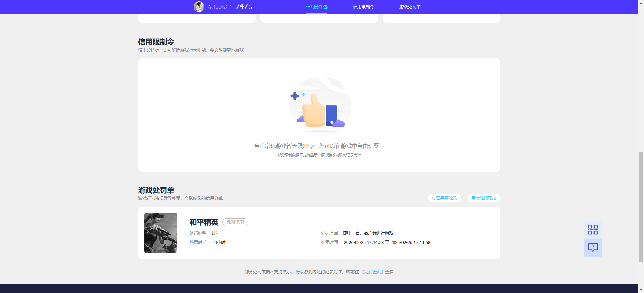This screenshot has width=644, height=293.
Task: Click the 游戏处罚单 section heading
Action: click(156, 190)
